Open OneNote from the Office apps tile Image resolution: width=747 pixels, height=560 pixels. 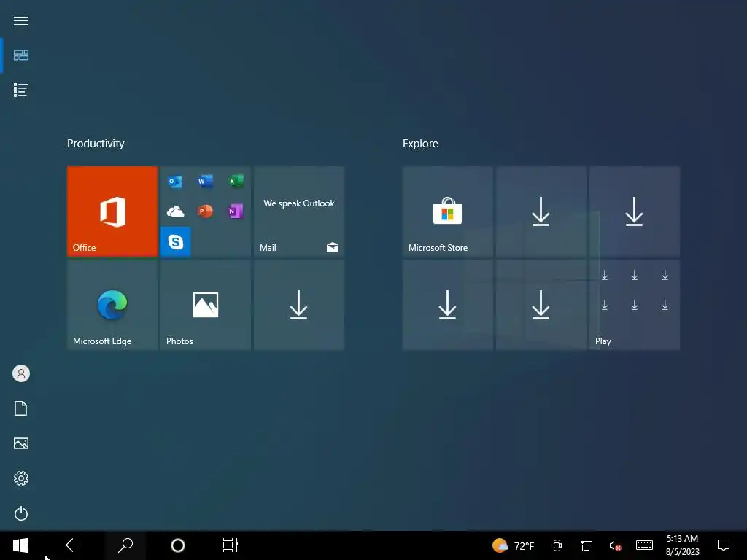click(236, 211)
